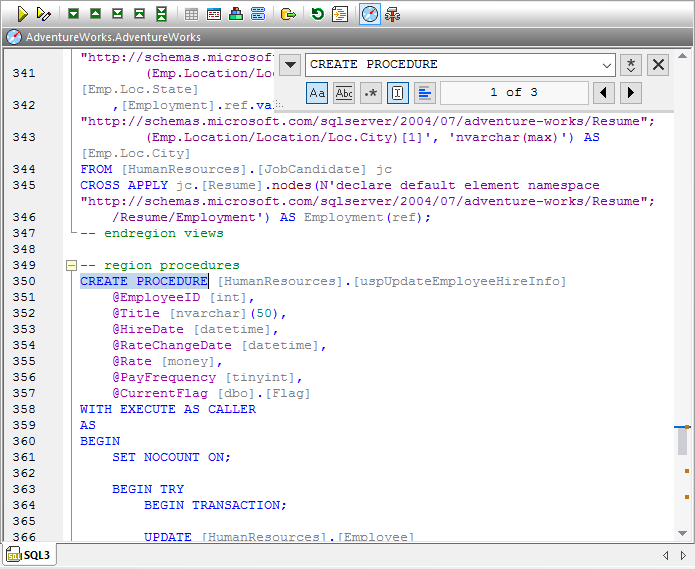This screenshot has width=695, height=569.
Task: Click the execute-for-editing play with pencil icon
Action: (43, 14)
